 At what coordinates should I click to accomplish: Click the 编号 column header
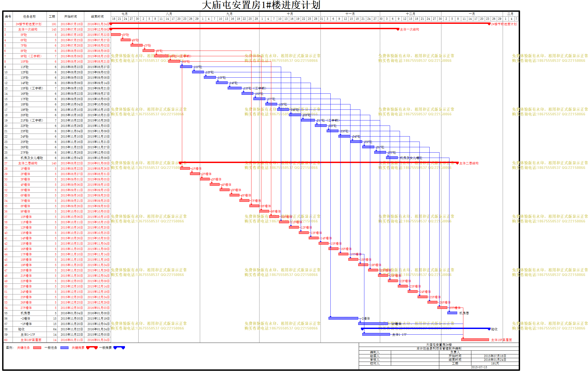(8, 17)
